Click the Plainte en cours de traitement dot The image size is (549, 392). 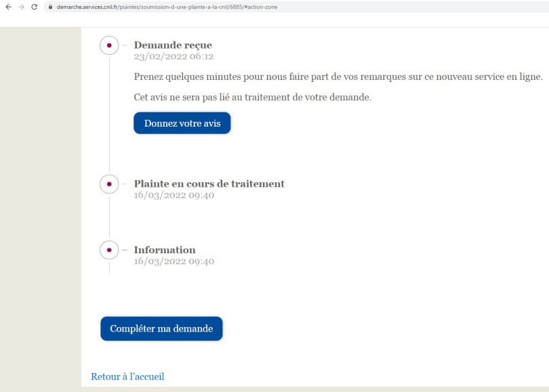(109, 183)
